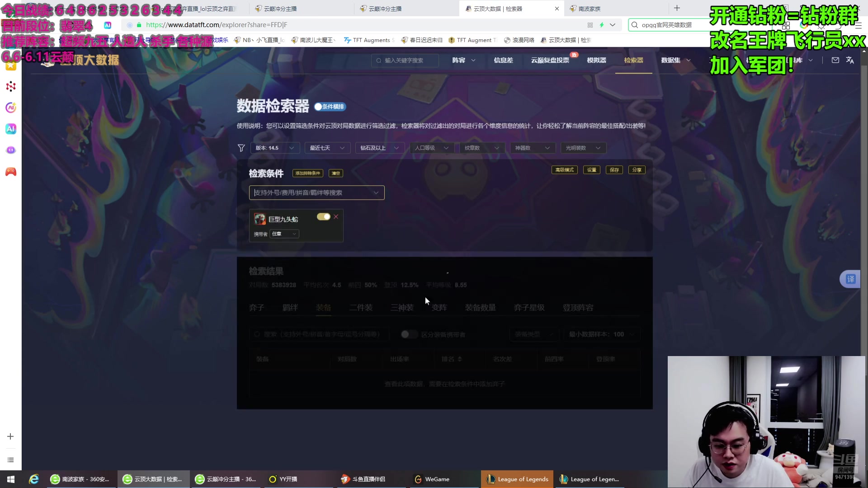The width and height of the screenshot is (868, 488).
Task: Expand the 阵容 navigation menu
Action: point(464,60)
